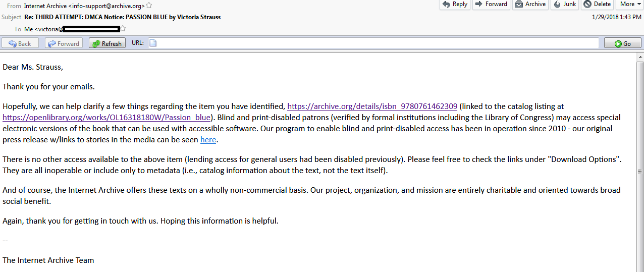Star the recipient address in To field
This screenshot has width=644, height=272.
click(123, 29)
